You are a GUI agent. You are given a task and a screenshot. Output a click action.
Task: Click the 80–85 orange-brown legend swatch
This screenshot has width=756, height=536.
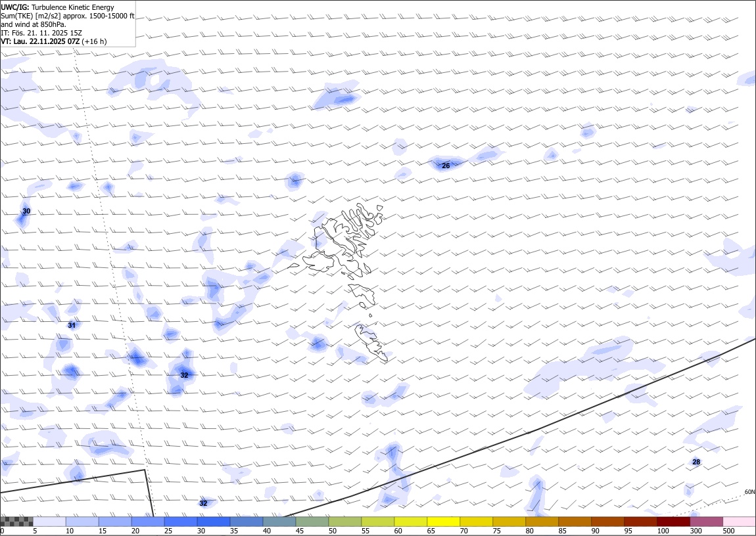pos(542,522)
